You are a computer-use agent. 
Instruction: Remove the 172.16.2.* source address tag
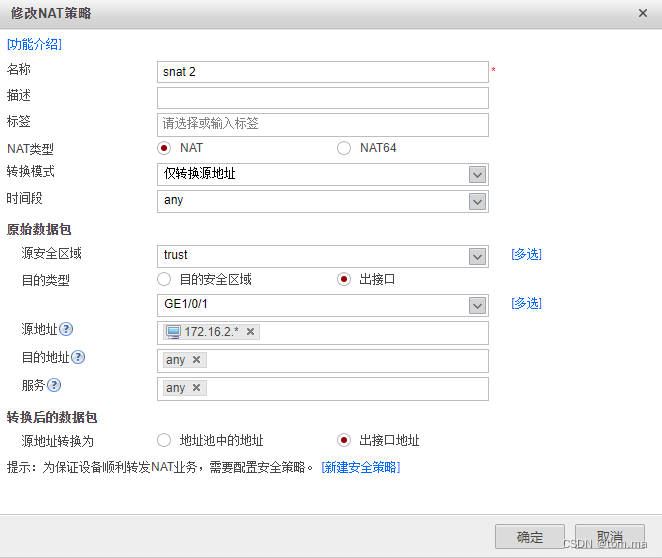click(250, 332)
